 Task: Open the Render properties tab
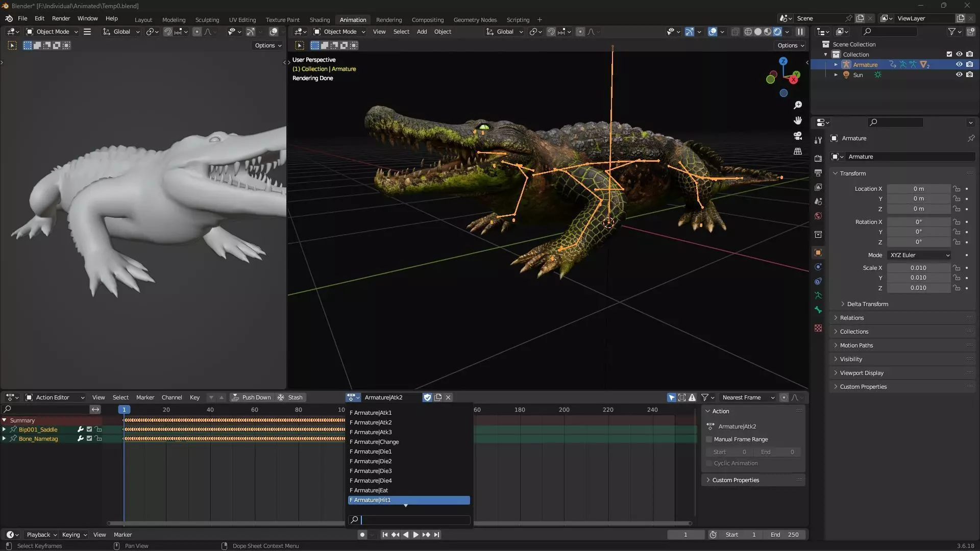[x=818, y=159]
